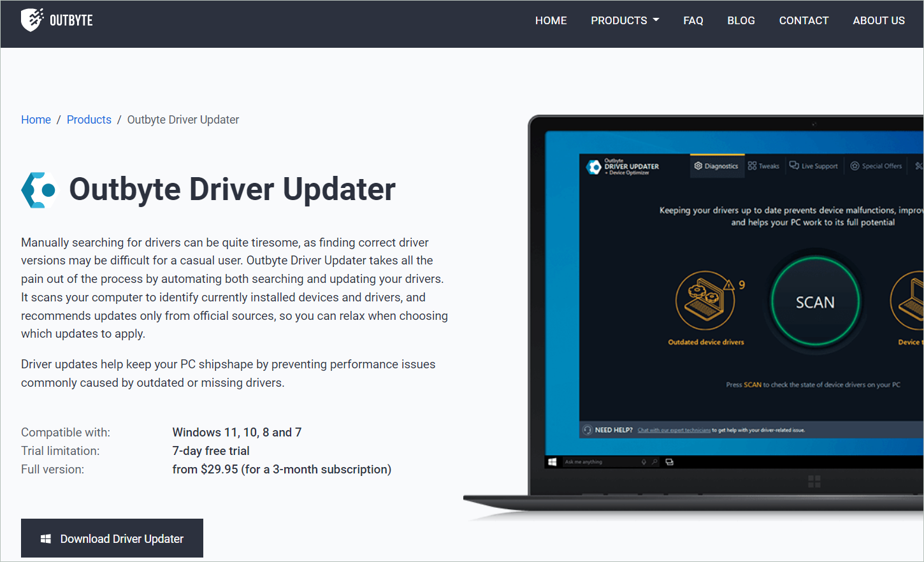Click the Outbyte logo in header
Image resolution: width=924 pixels, height=562 pixels.
[x=57, y=20]
